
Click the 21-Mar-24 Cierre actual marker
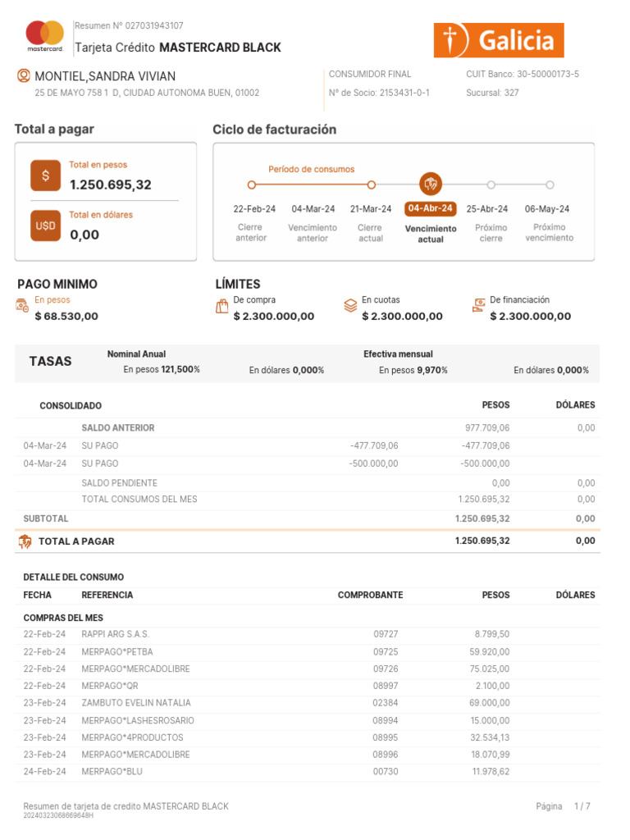(x=372, y=185)
